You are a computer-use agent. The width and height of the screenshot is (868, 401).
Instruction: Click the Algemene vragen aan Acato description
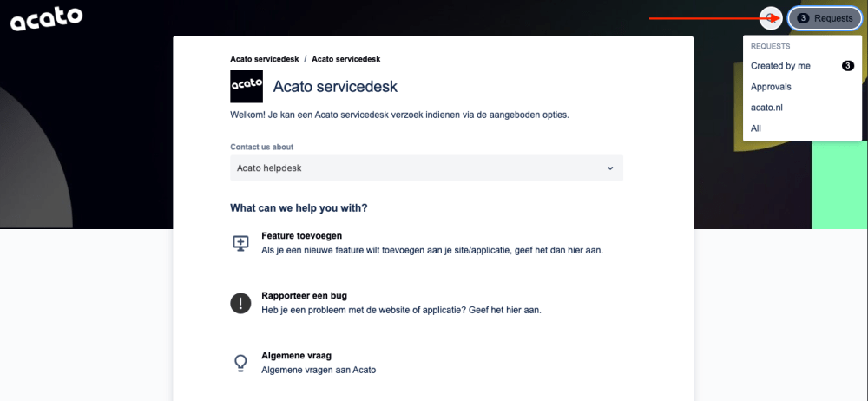click(x=319, y=370)
